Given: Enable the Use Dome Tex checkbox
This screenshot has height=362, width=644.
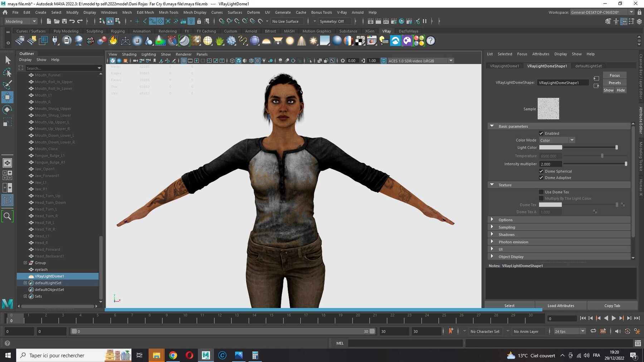Looking at the screenshot, I should pyautogui.click(x=541, y=192).
